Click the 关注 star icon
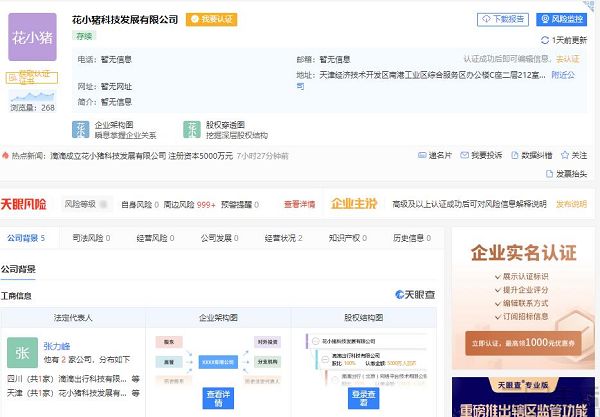Screen dimensions: 600x417 pos(564,155)
